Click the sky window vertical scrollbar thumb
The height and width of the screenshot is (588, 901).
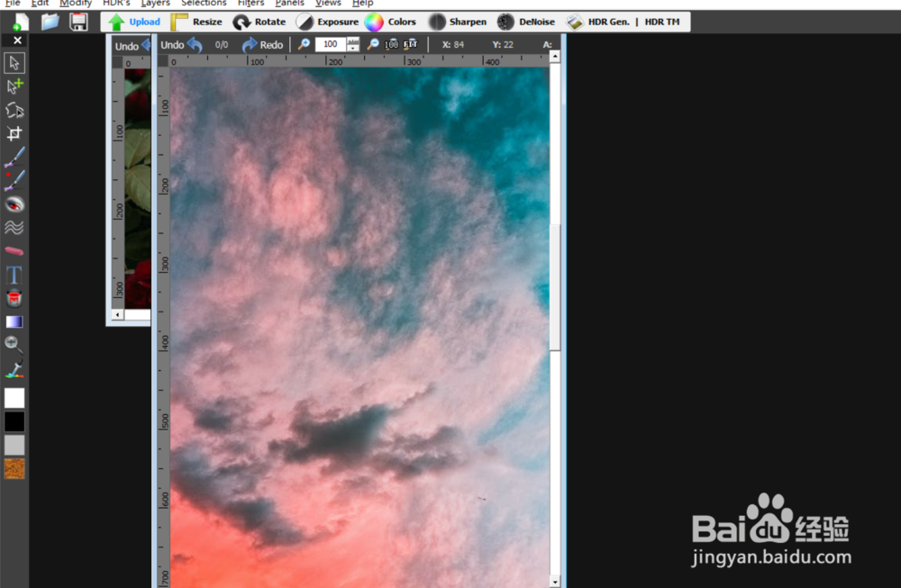pyautogui.click(x=554, y=287)
